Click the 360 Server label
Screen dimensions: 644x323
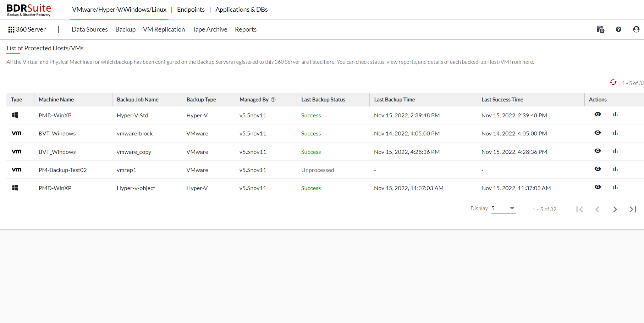(31, 29)
